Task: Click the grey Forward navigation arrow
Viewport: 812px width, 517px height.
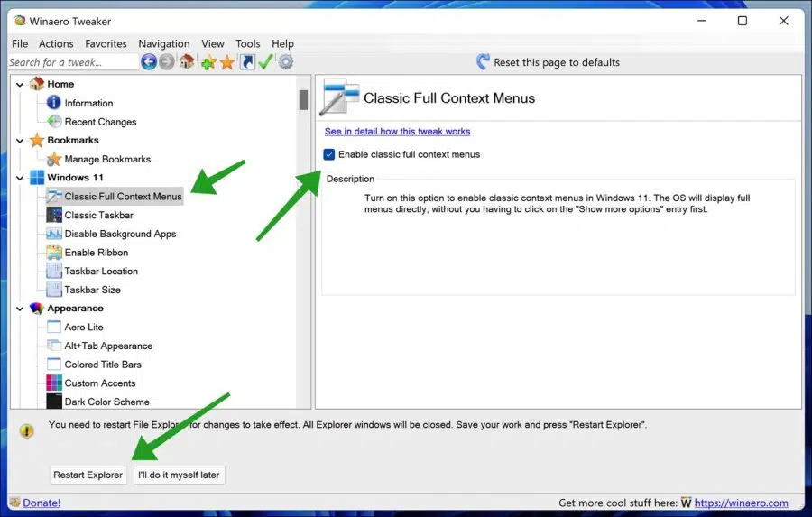Action: (x=167, y=62)
